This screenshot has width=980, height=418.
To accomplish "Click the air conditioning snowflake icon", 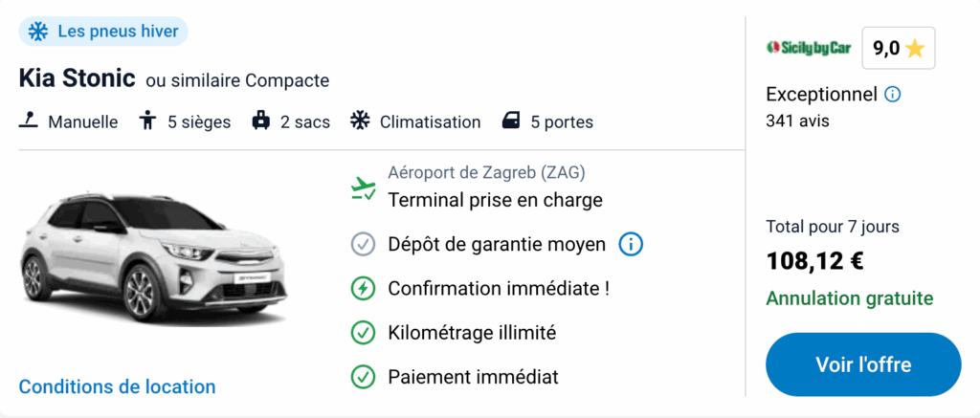I will 360,121.
